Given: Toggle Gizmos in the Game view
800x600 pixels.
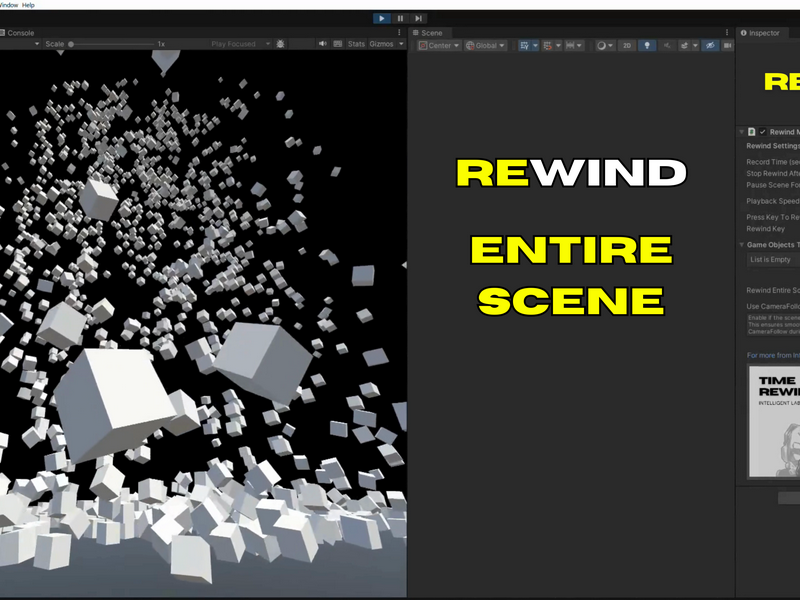Looking at the screenshot, I should click(x=381, y=44).
